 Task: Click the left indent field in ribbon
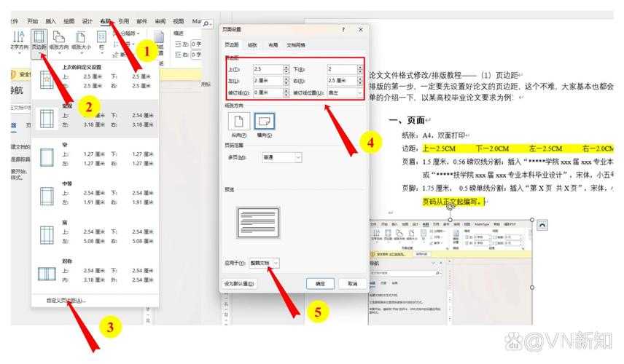(197, 44)
